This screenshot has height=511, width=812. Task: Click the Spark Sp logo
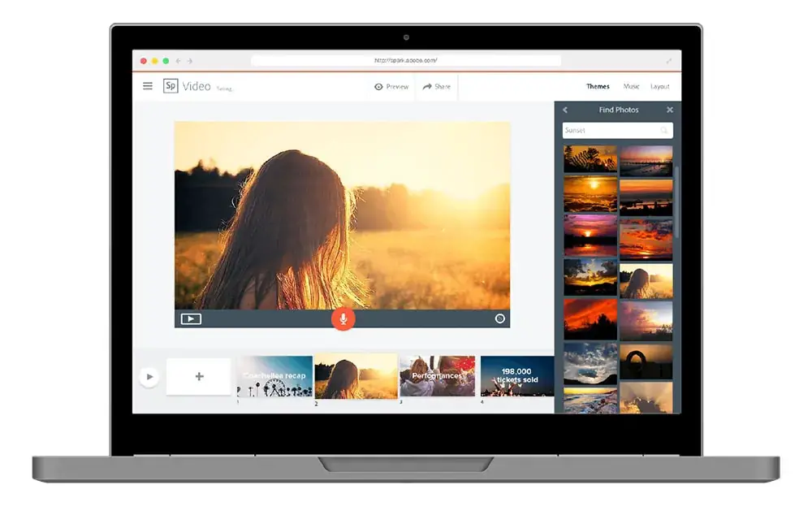(x=171, y=86)
